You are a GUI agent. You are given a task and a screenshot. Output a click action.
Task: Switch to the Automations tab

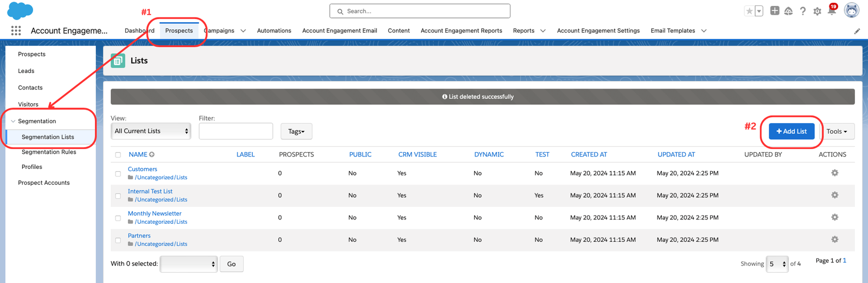(274, 31)
